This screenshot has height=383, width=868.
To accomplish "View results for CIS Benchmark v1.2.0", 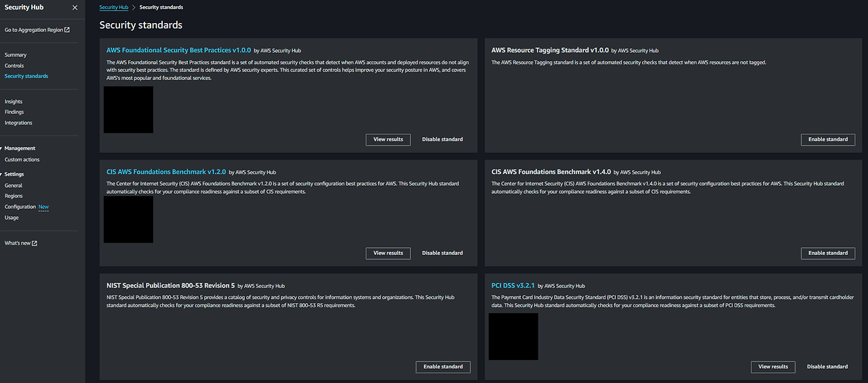I will click(389, 253).
